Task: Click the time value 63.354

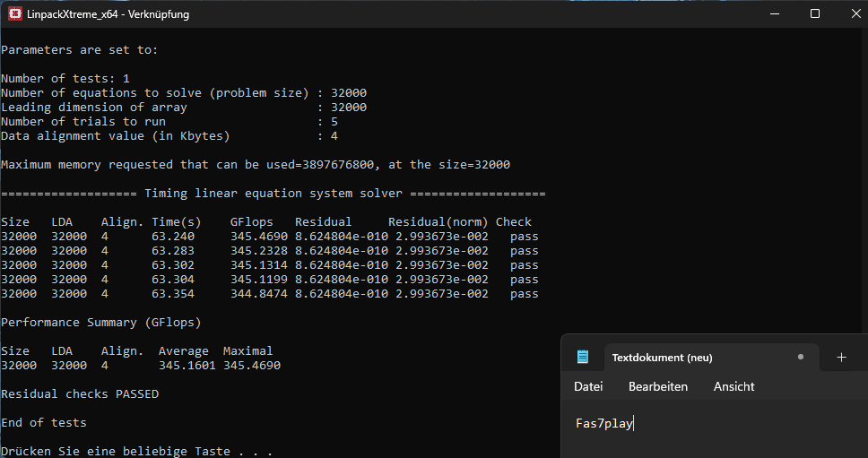Action: [173, 294]
